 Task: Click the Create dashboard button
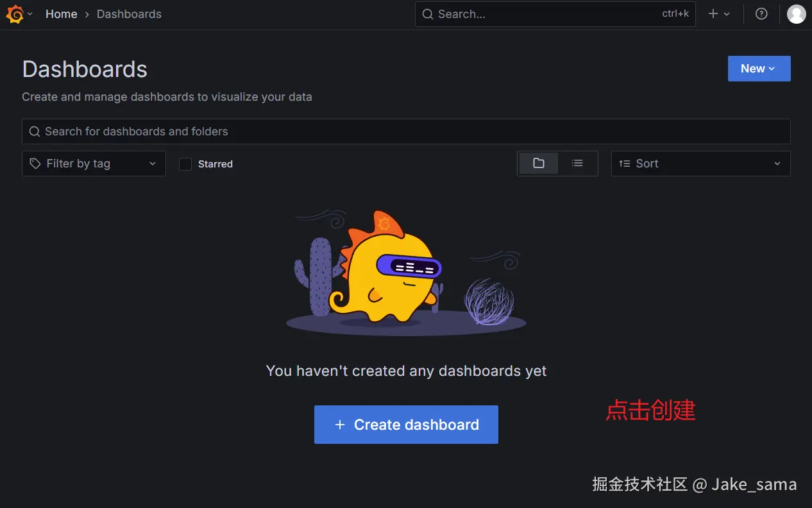(405, 424)
